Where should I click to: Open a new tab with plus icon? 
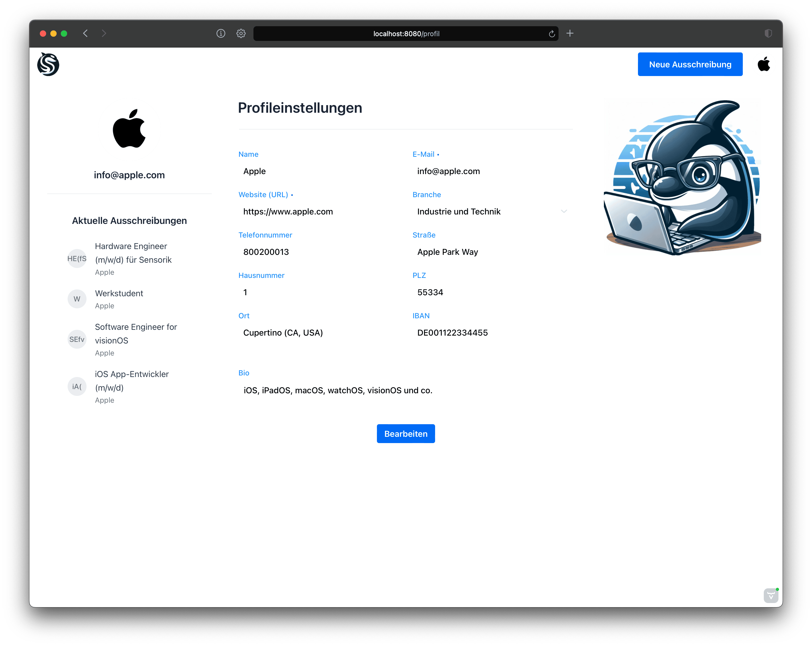pyautogui.click(x=570, y=34)
